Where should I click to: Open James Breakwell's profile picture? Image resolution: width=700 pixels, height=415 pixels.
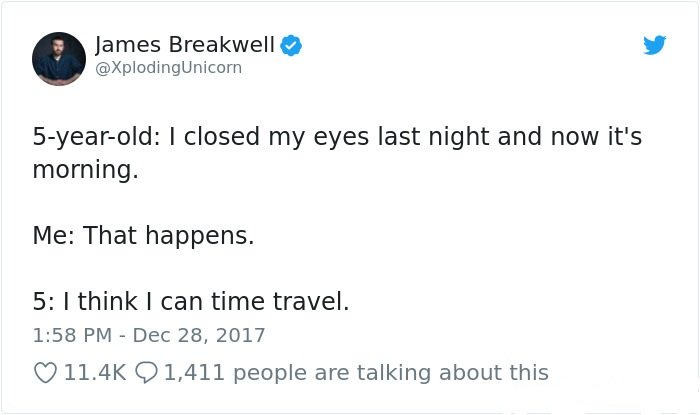pyautogui.click(x=59, y=59)
